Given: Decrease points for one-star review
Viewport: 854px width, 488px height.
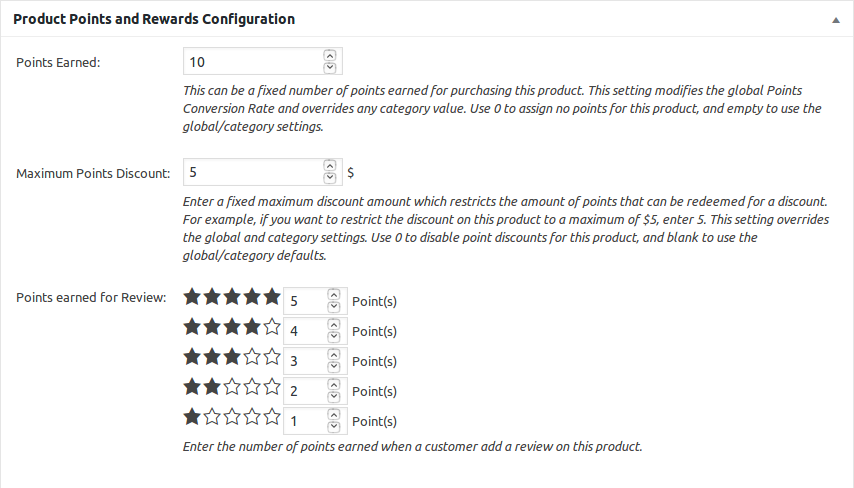Looking at the screenshot, I should pos(333,427).
